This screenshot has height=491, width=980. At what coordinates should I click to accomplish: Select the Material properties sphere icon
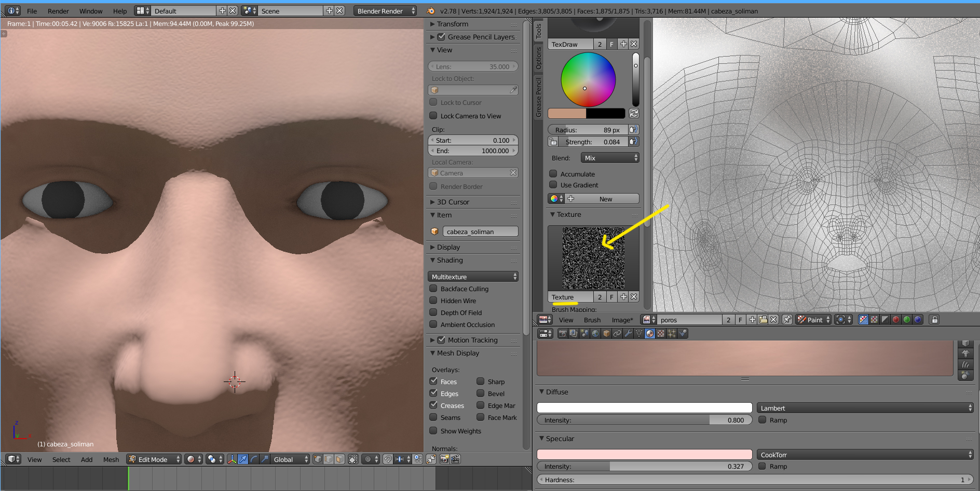[650, 334]
